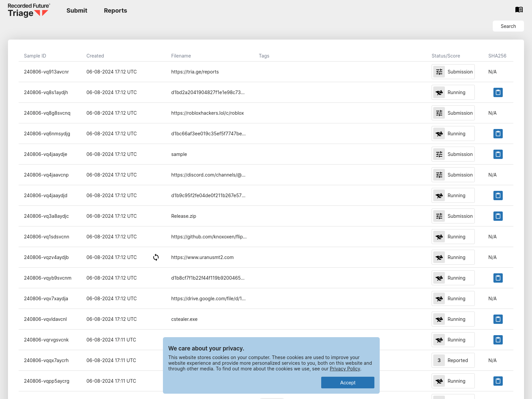Click Submission status icon for Release.zip row
The height and width of the screenshot is (399, 532).
click(x=439, y=216)
